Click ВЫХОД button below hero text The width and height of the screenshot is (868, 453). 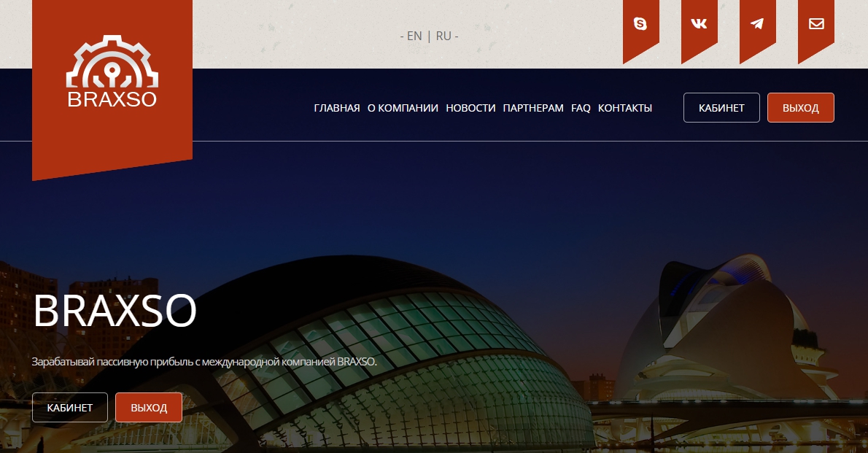coord(149,408)
